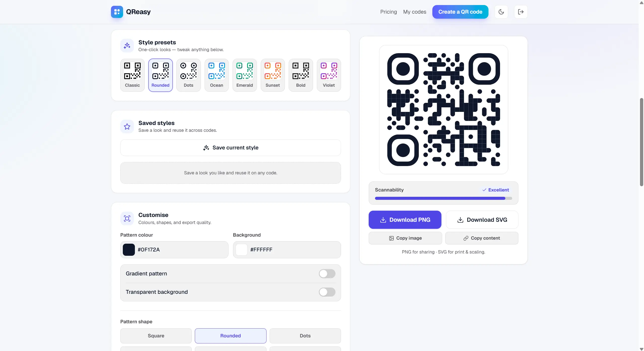Image resolution: width=644 pixels, height=351 pixels.
Task: Choose the Bold style preset
Action: point(301,75)
